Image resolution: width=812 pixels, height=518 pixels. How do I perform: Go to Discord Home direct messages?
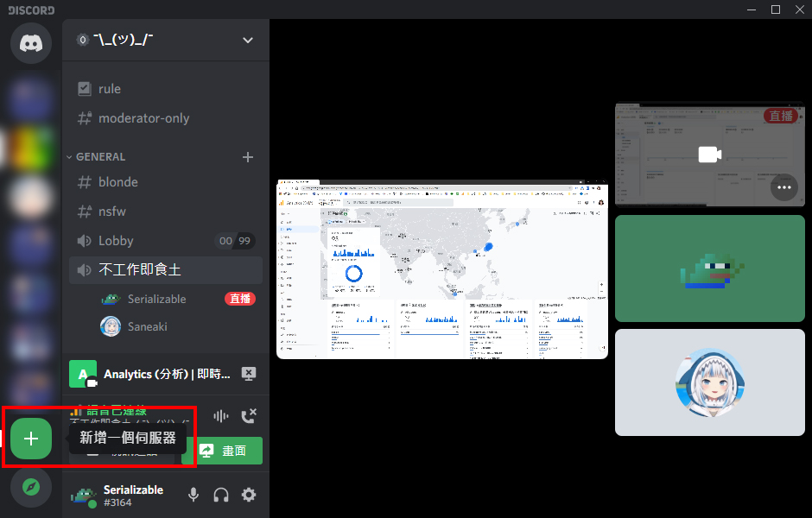pos(31,42)
